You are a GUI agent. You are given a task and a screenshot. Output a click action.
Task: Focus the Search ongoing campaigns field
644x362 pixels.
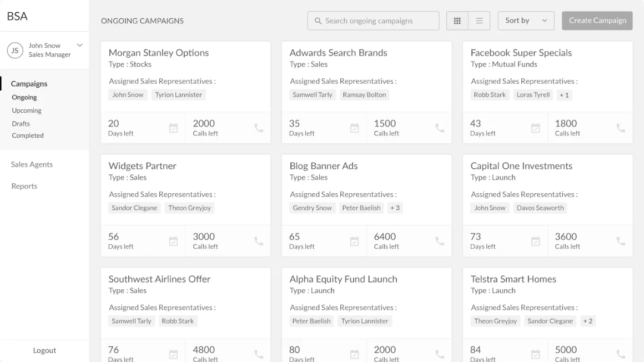click(x=373, y=21)
